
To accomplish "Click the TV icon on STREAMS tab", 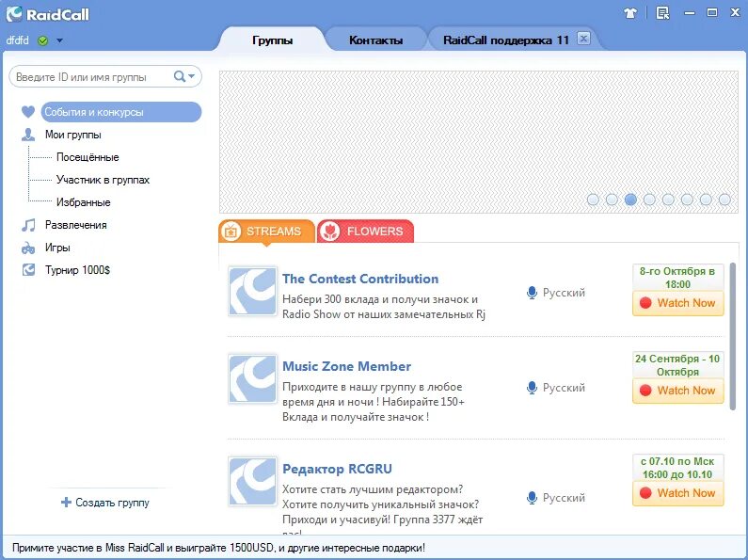I will (231, 232).
